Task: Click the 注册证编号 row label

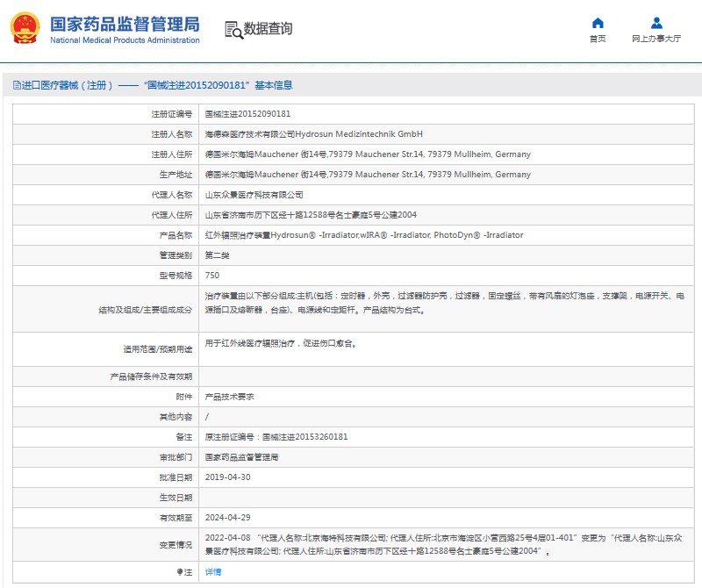Action: [172, 114]
